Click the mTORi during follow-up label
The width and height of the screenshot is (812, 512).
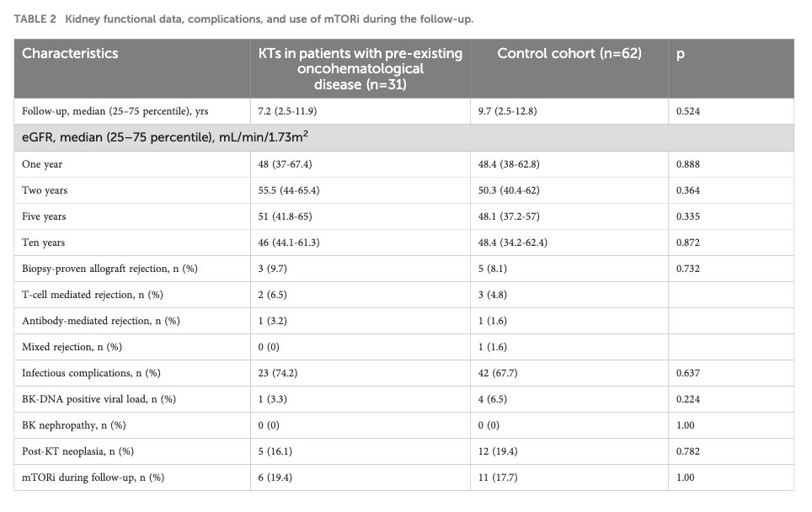(93, 477)
